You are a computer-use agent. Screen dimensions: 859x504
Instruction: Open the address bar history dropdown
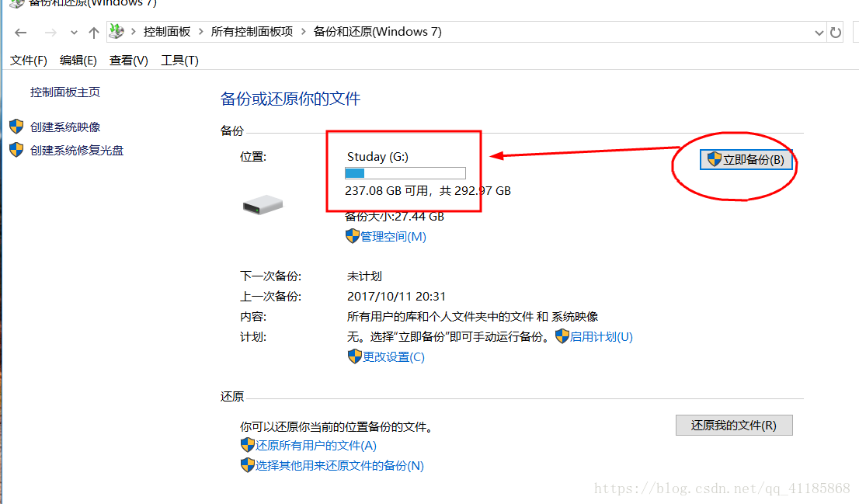pos(819,33)
